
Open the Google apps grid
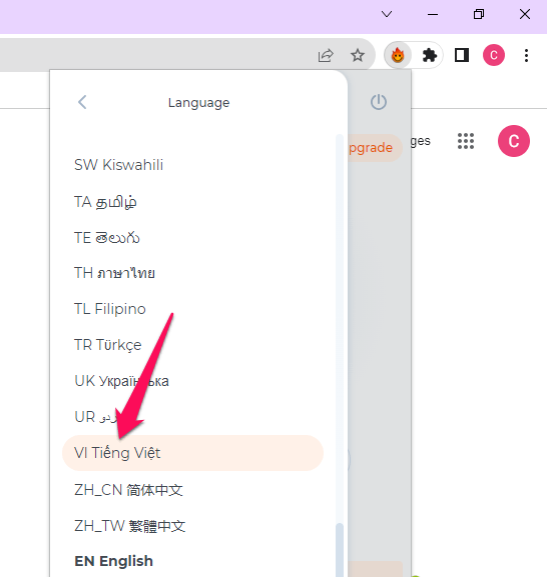(466, 141)
